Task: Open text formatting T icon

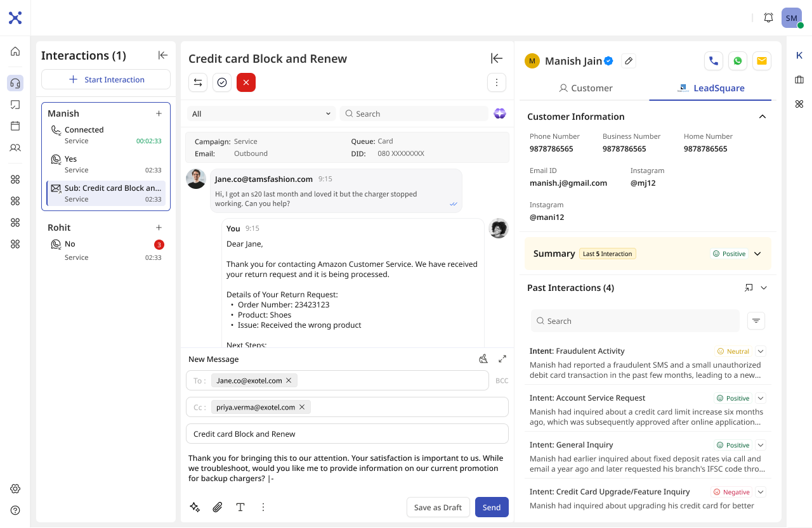Action: (x=240, y=507)
